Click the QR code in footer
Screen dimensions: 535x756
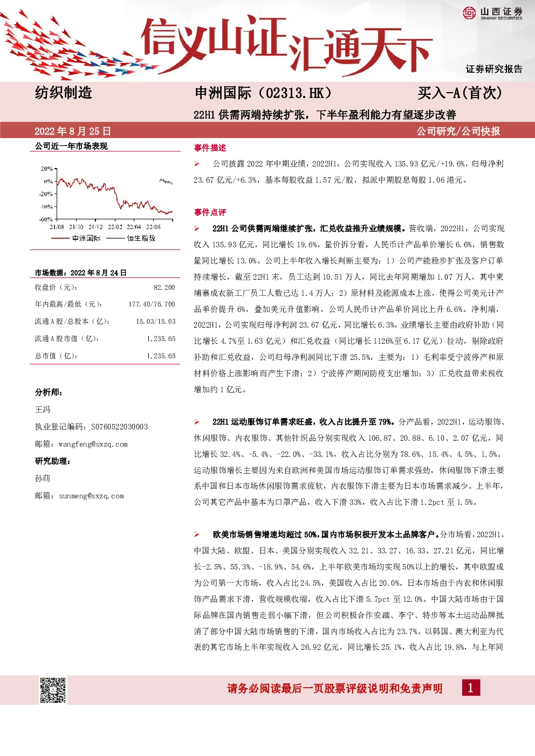(x=53, y=690)
